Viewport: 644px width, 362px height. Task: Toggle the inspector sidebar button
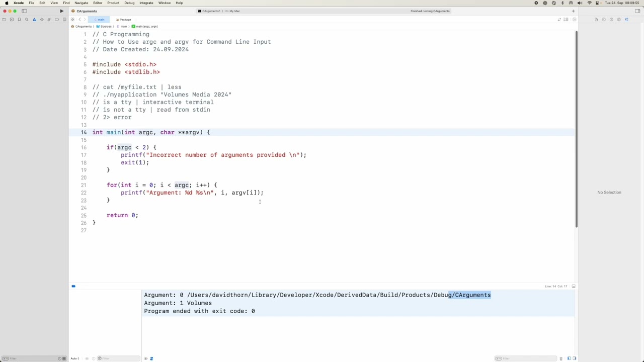(636, 11)
